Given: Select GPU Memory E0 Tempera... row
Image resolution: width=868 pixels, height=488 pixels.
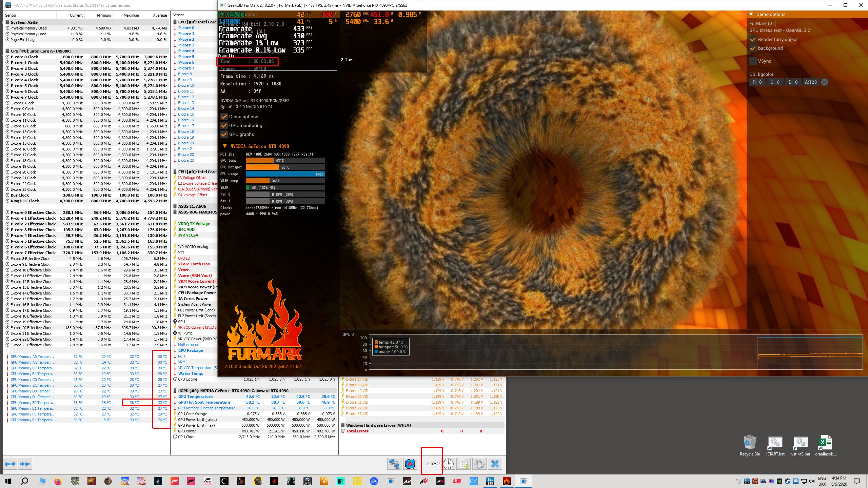Looking at the screenshot, I should pyautogui.click(x=86, y=403).
